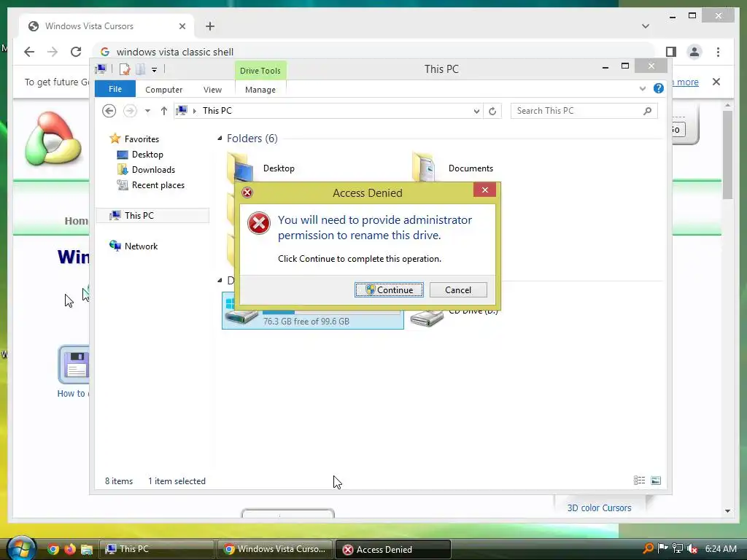Close the Access Denied dialog with X
Image resolution: width=747 pixels, height=560 pixels.
coord(484,190)
